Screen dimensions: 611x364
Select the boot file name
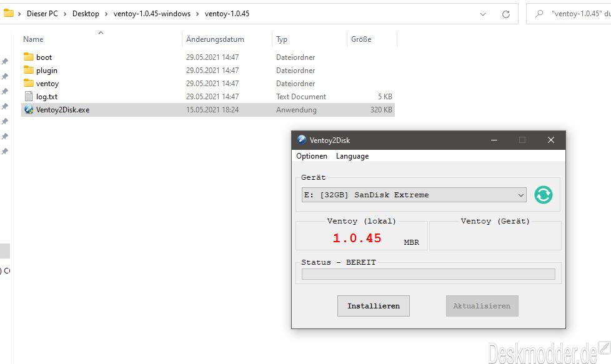(x=44, y=57)
